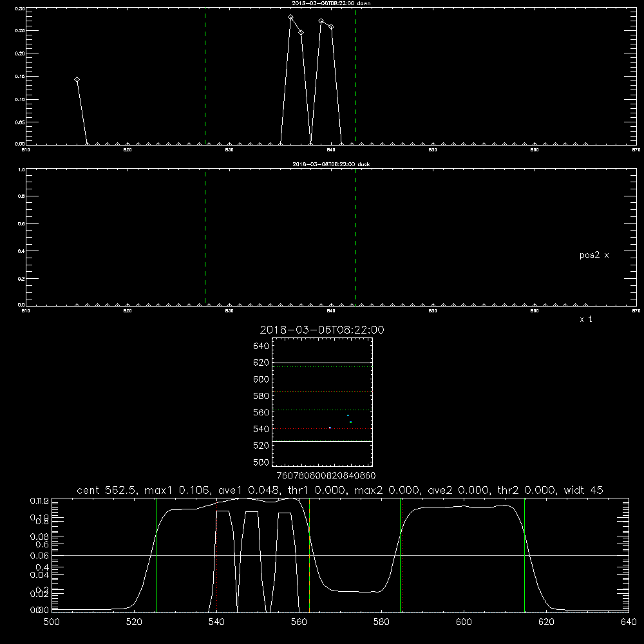644x644 pixels.
Task: Click the '0.15' y-axis label in dawn plot
Action: click(19, 77)
